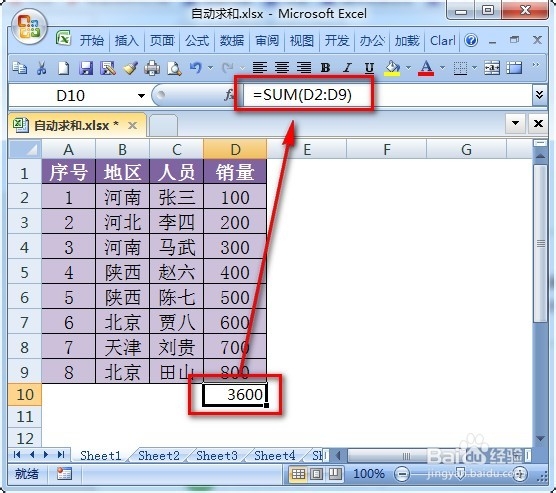
Task: Open the document tab list dropdown
Action: (x=516, y=123)
